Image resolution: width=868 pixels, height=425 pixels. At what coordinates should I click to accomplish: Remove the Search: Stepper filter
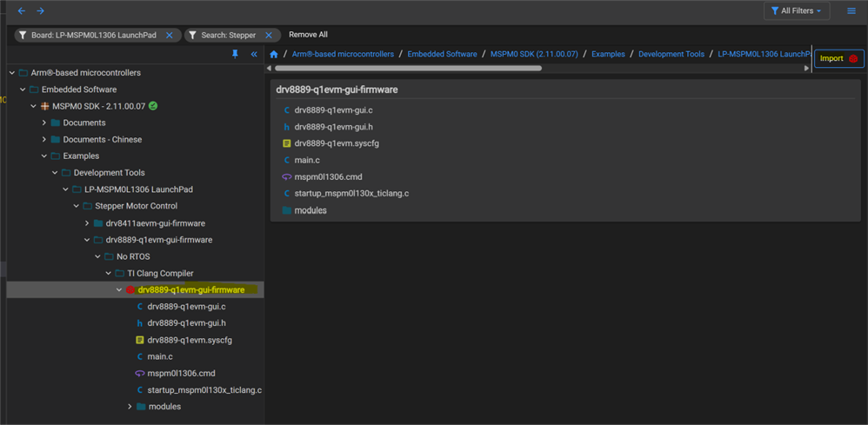269,35
